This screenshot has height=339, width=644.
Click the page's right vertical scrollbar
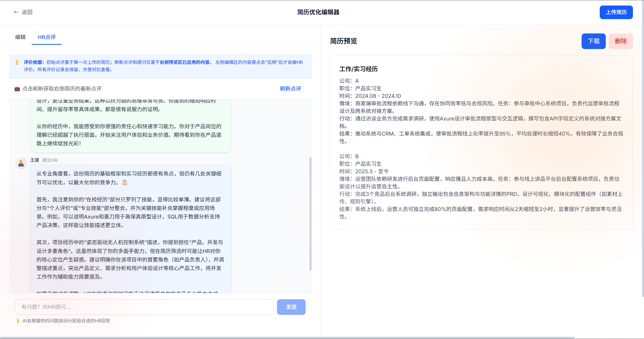[643, 148]
